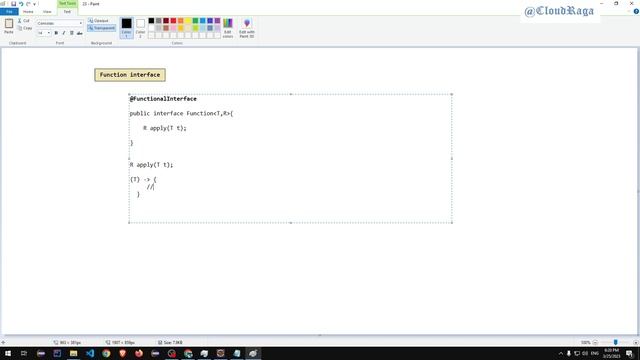The height and width of the screenshot is (360, 640).
Task: Select Color 1 foreground box
Action: 127,27
